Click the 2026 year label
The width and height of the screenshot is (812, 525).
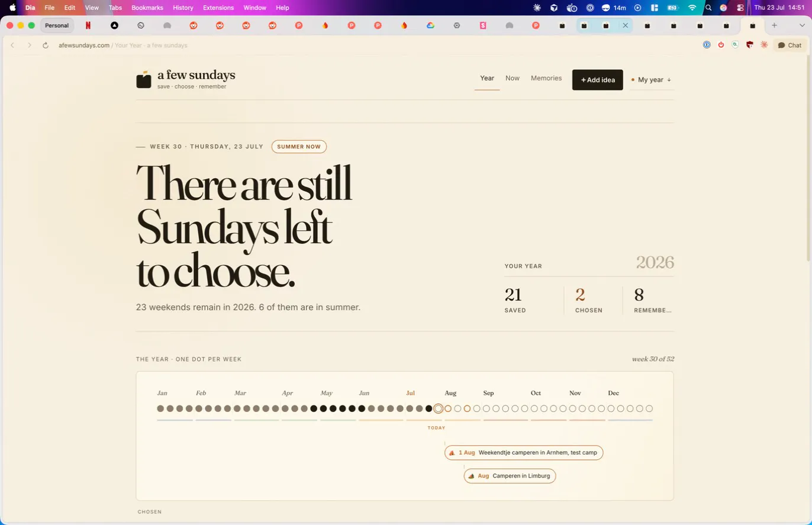click(655, 262)
